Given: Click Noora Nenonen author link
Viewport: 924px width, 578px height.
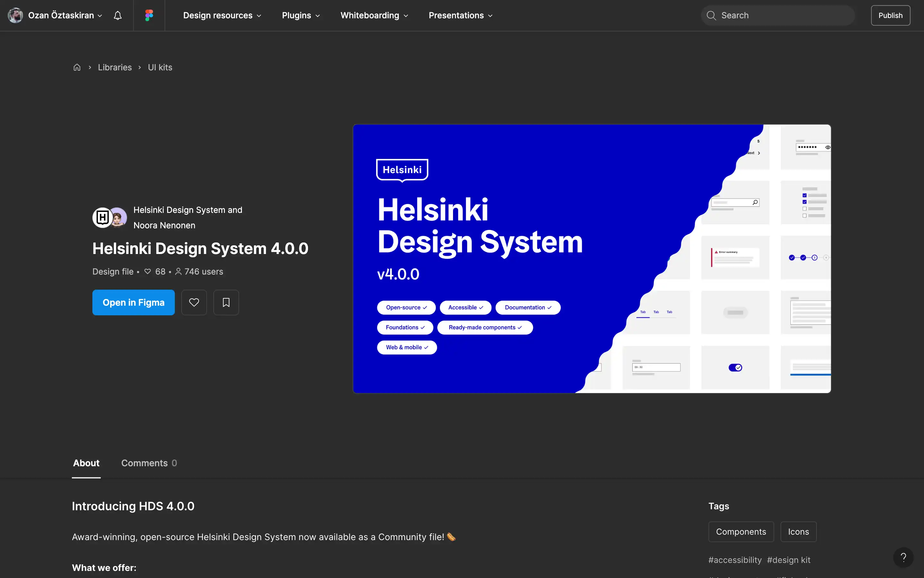Looking at the screenshot, I should click(x=164, y=225).
